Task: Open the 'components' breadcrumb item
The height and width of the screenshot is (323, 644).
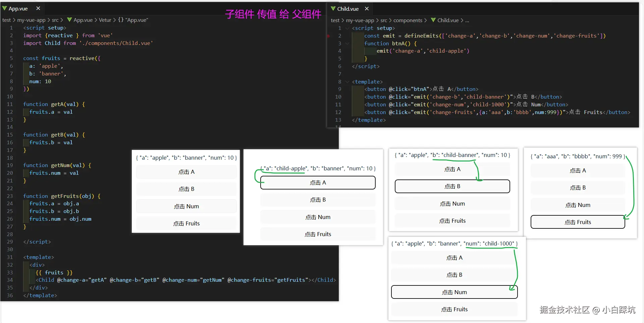Action: (x=408, y=20)
